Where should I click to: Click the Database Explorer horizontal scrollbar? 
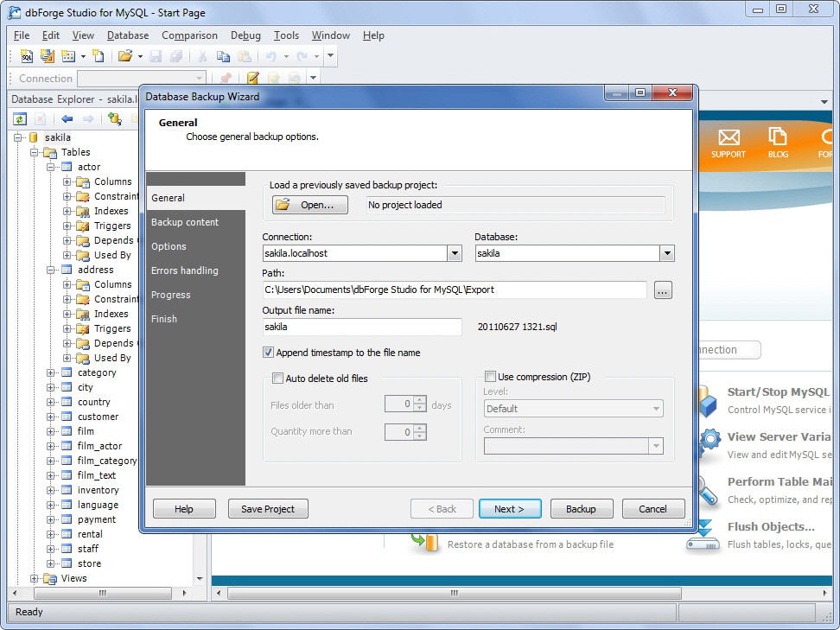(x=102, y=593)
